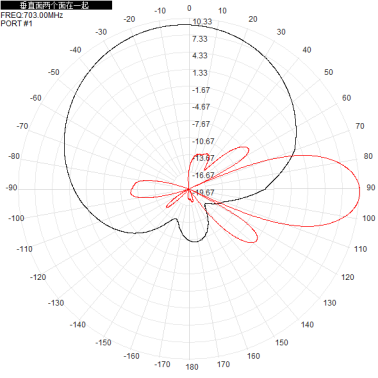The height and width of the screenshot is (378, 378).
Task: Select the -10 degree angle label
Action: tap(160, 11)
